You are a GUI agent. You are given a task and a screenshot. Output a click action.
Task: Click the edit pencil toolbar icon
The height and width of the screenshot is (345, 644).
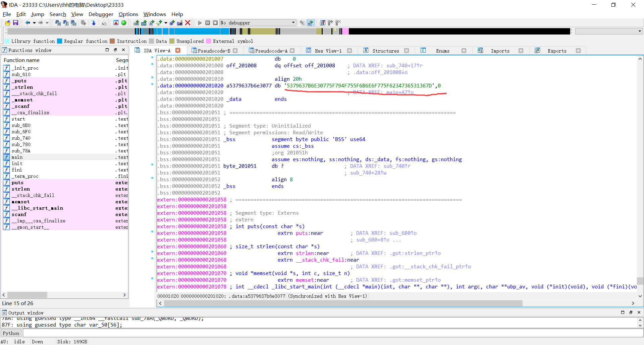180,23
